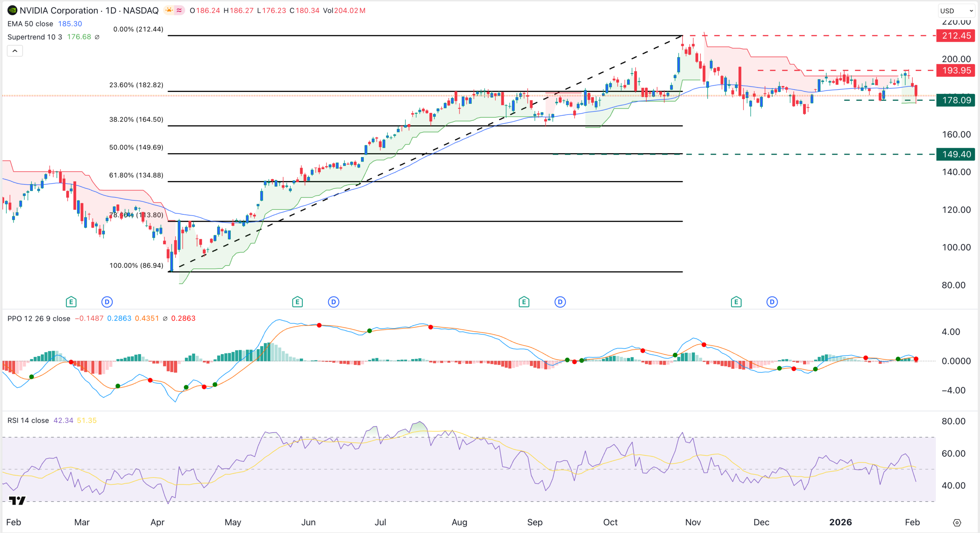
Task: Click the 50.00% (149.69) Fibonacci label
Action: [x=136, y=147]
